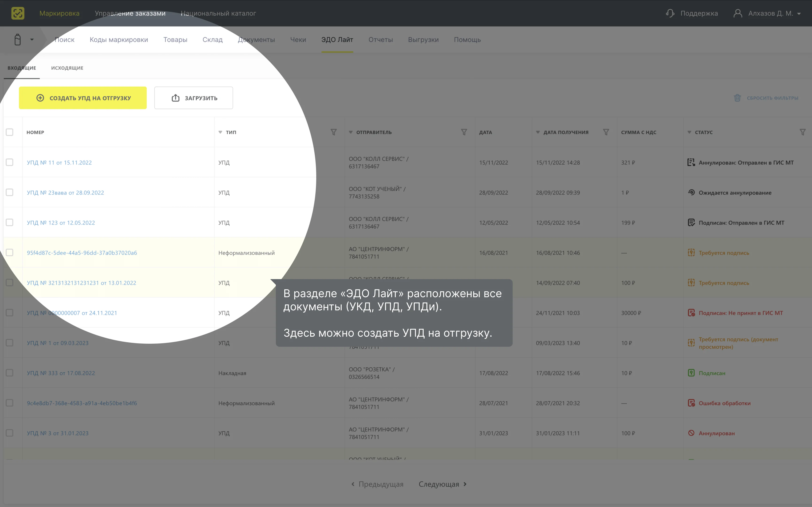Open document УПД № 23вава от 28.09.2022
This screenshot has height=507, width=812.
click(x=65, y=193)
